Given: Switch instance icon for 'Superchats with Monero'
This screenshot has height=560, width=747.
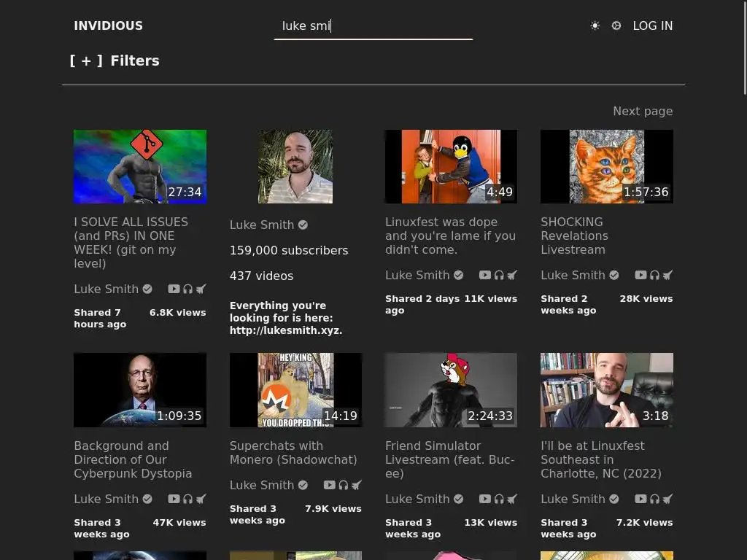Looking at the screenshot, I should [357, 485].
